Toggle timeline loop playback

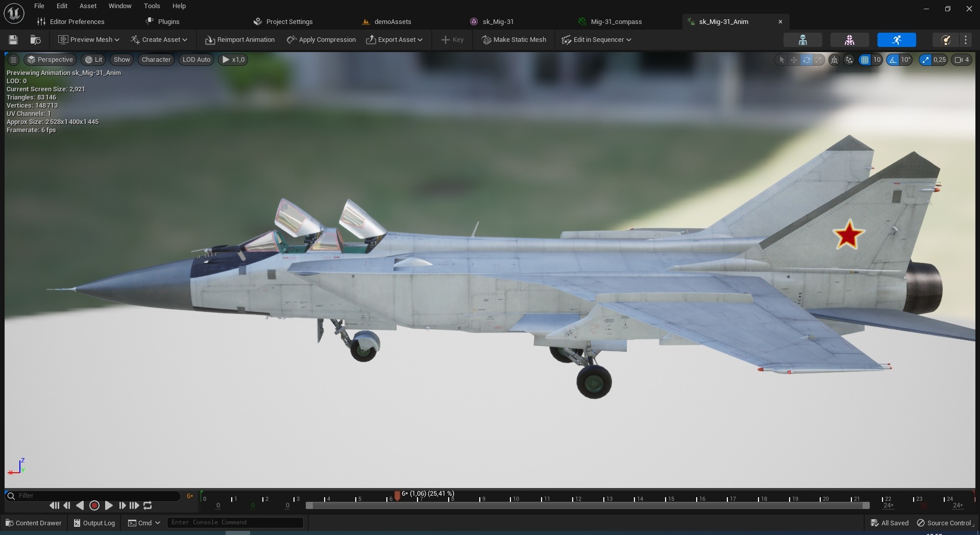148,505
